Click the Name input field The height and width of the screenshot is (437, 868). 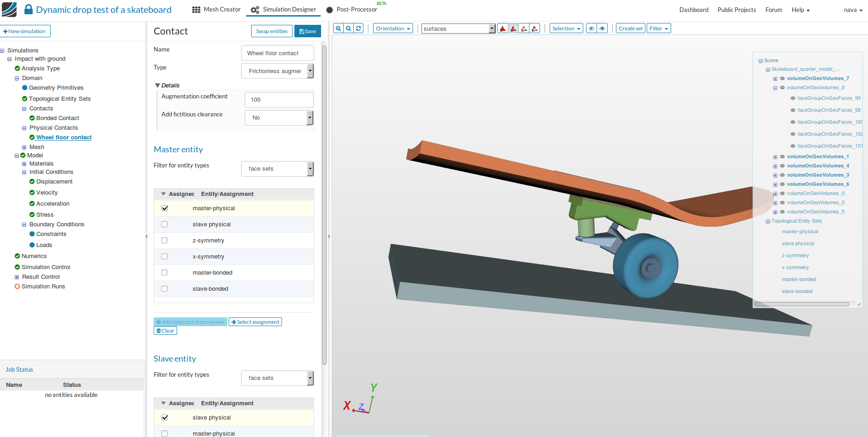pos(277,53)
